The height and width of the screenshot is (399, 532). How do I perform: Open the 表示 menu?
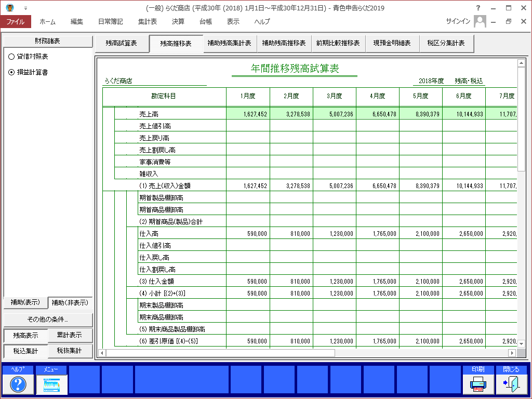[233, 21]
